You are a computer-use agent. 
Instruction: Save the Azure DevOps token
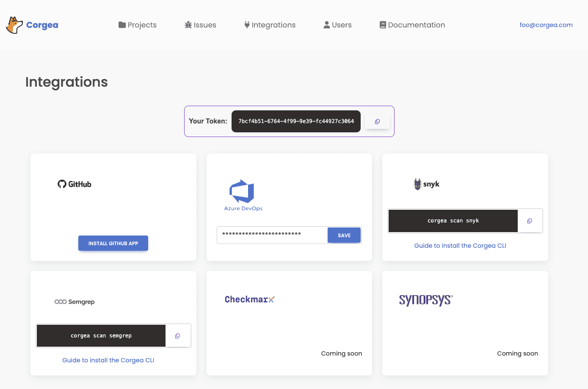(344, 235)
